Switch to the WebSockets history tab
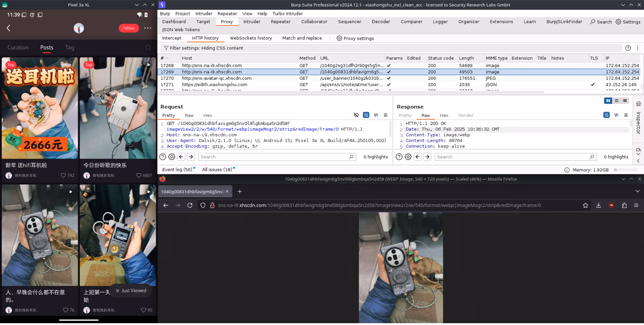Image resolution: width=644 pixels, height=325 pixels. (251, 38)
